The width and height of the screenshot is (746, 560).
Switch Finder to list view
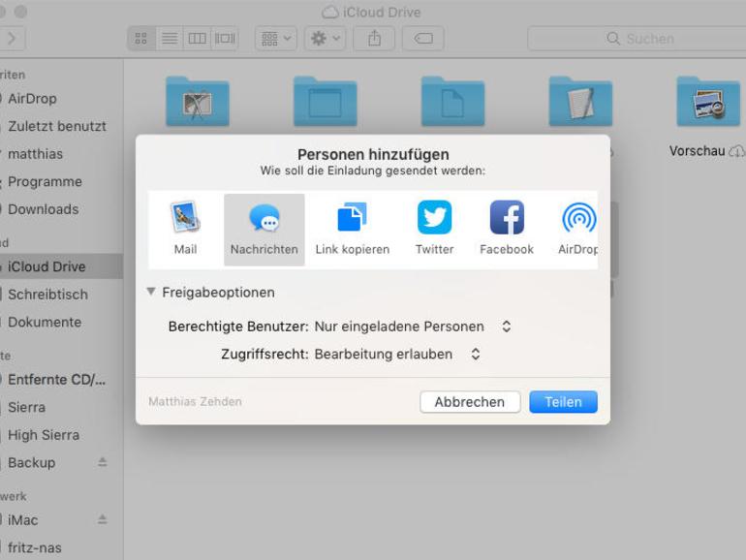point(170,39)
